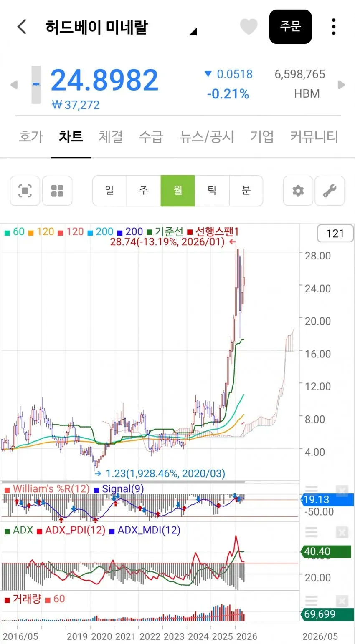Tap the won-converted price ₩37,272
The width and height of the screenshot is (355, 644).
click(76, 105)
